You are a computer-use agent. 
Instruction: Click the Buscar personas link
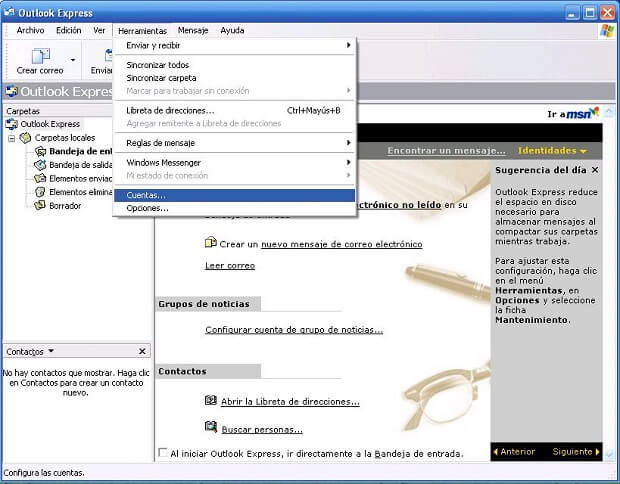pos(262,430)
